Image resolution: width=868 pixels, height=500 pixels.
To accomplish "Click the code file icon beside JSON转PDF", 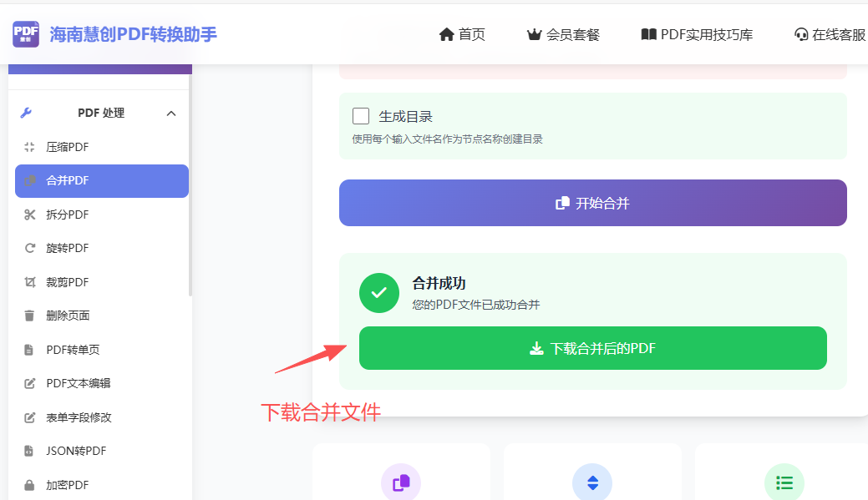I will (28, 451).
